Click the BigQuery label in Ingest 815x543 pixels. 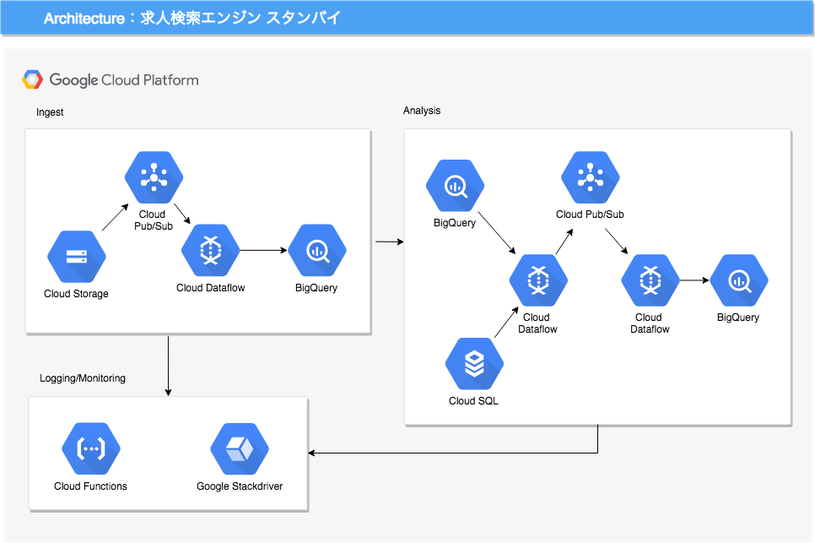(317, 288)
